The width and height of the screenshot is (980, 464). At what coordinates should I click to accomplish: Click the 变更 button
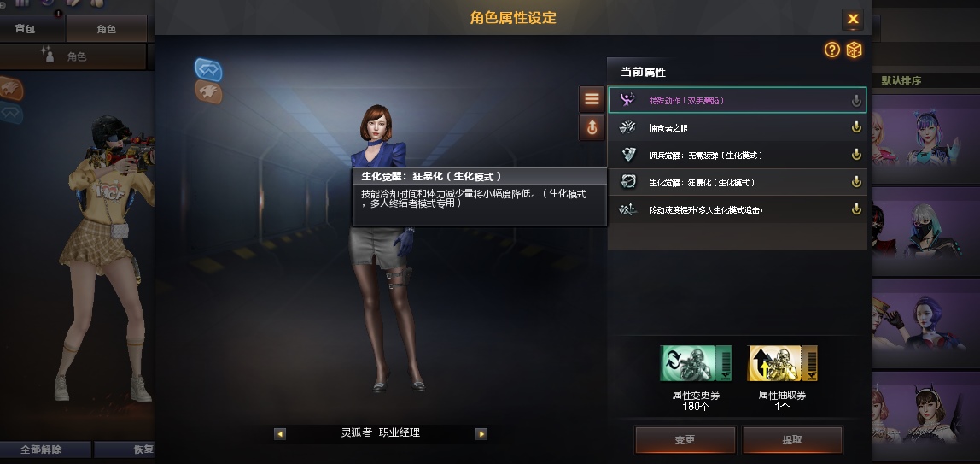tap(685, 439)
